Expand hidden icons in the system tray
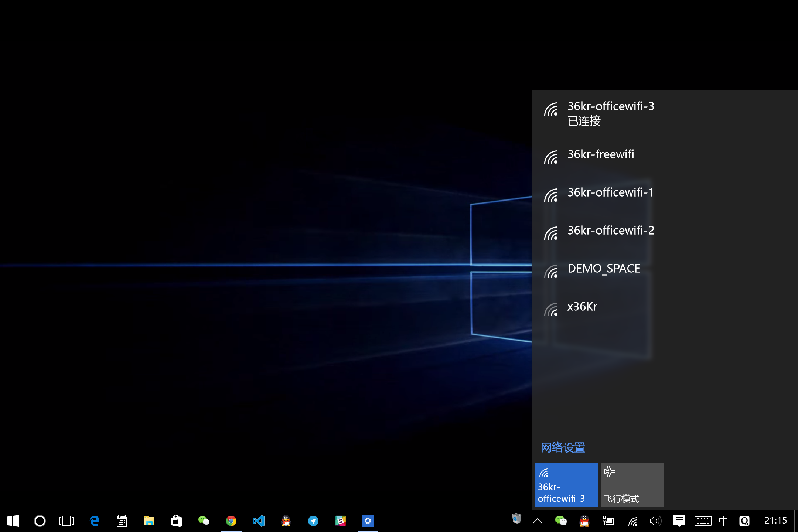The width and height of the screenshot is (798, 532). point(538,521)
